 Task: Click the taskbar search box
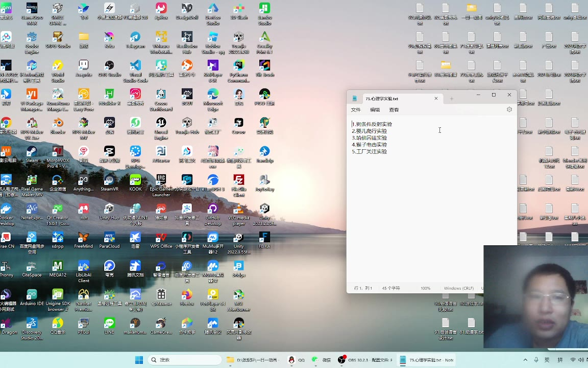(184, 360)
